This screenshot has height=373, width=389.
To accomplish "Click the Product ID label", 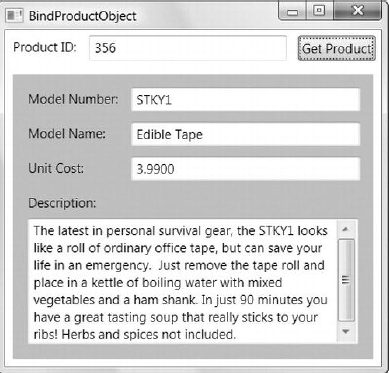I will [x=45, y=47].
